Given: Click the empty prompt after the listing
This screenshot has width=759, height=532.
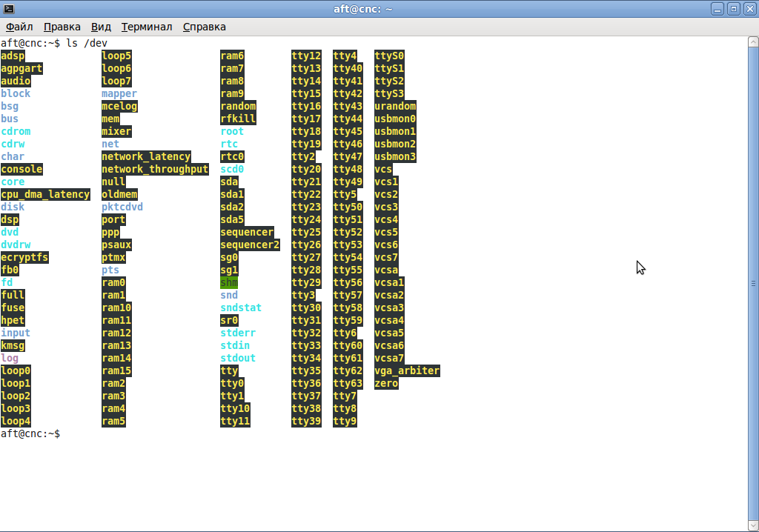Looking at the screenshot, I should [x=30, y=433].
